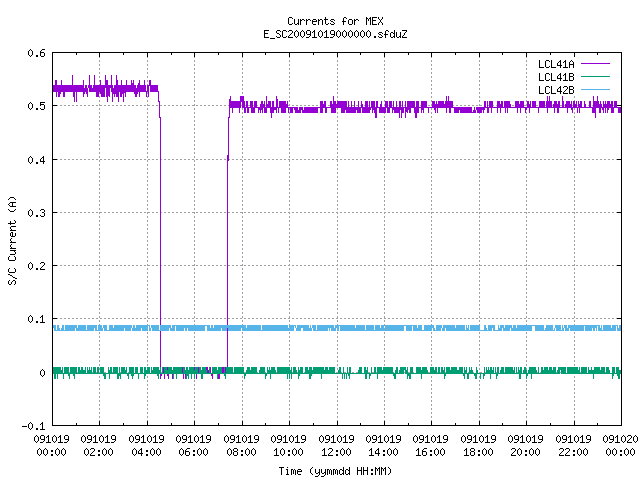Click the blue LCL42B trace at 12:00
Viewport: 640px width, 480px height.
point(337,328)
